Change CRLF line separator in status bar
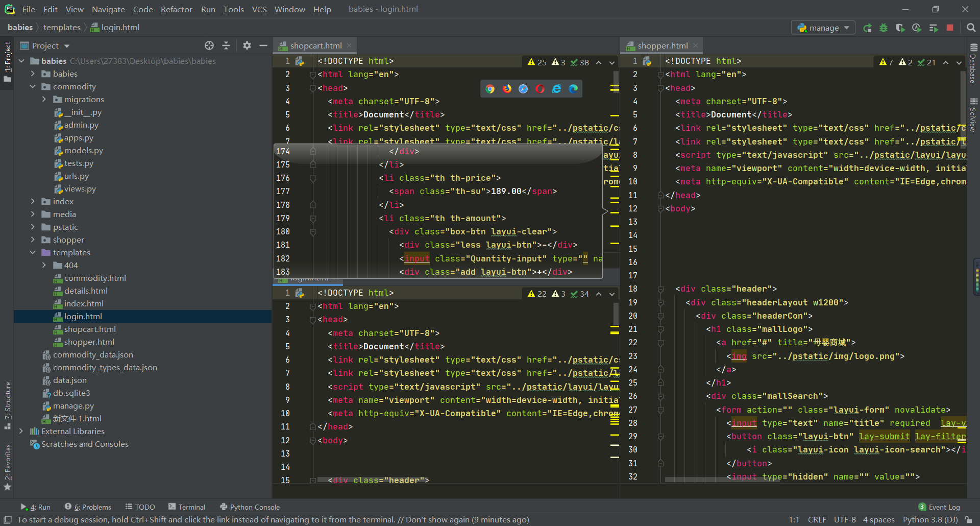The height and width of the screenshot is (526, 980). [x=817, y=520]
